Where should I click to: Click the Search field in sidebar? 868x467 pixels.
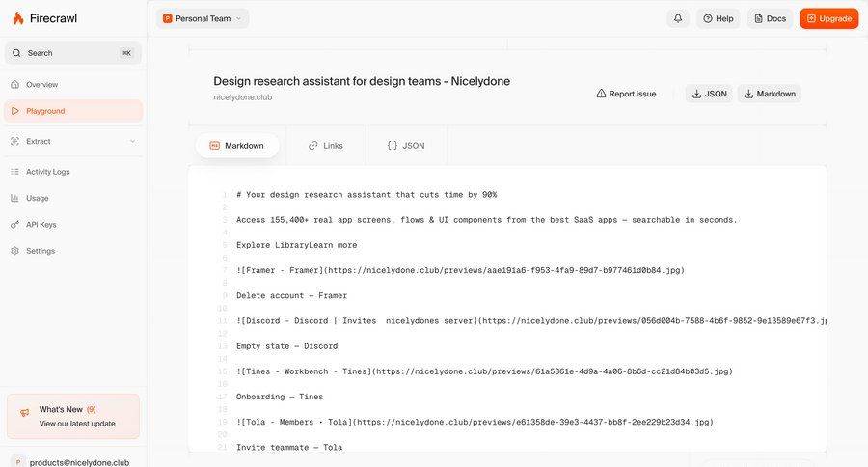click(73, 53)
